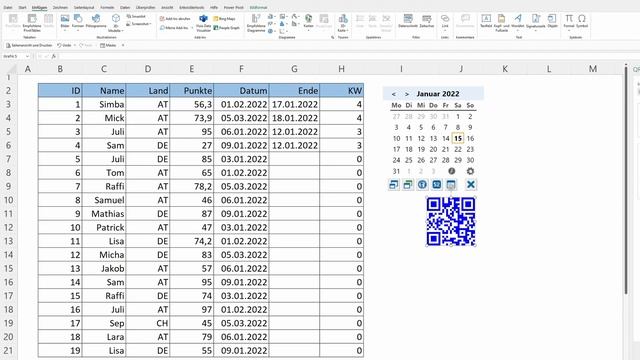Click the circled number 1 calendar icon
Viewport: 640px width, 360px height.
pyautogui.click(x=422, y=184)
